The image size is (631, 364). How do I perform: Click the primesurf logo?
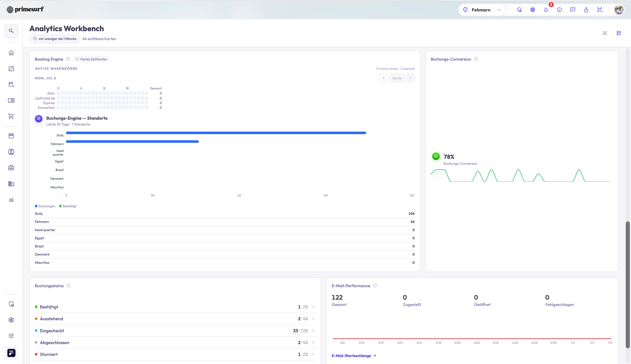click(x=25, y=10)
